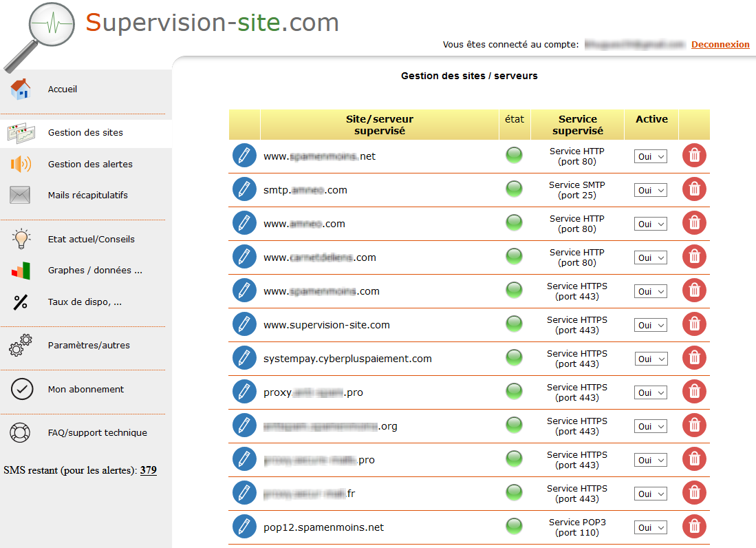756x548 pixels.
Task: Delete the server entry ending in .fr
Action: (x=694, y=493)
